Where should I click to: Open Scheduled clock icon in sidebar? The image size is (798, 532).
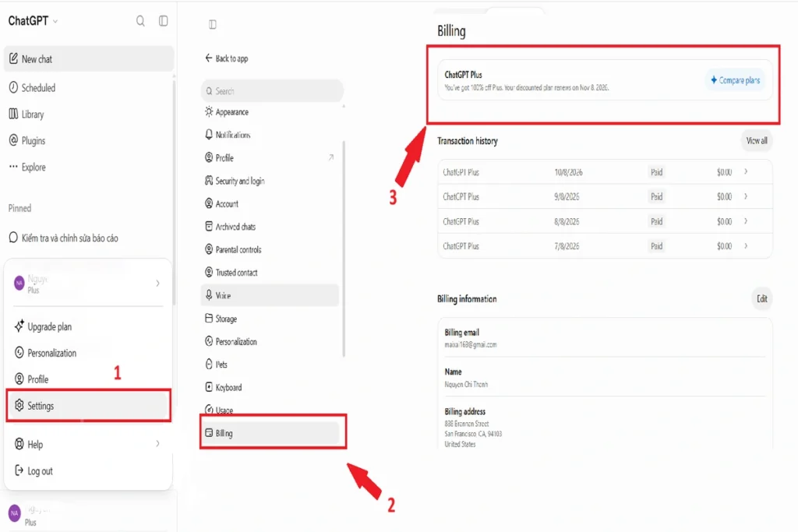(x=14, y=87)
